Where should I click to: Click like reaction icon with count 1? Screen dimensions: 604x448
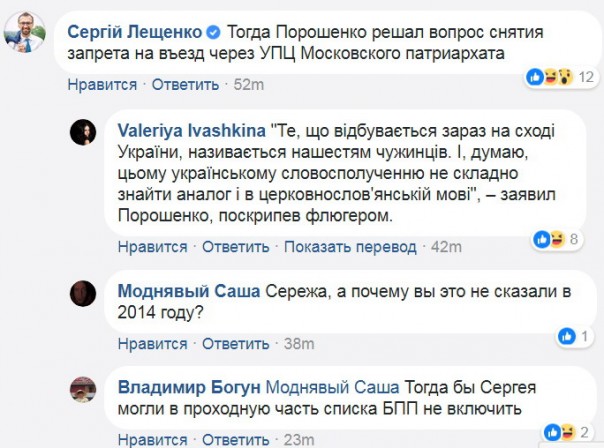[x=566, y=335]
